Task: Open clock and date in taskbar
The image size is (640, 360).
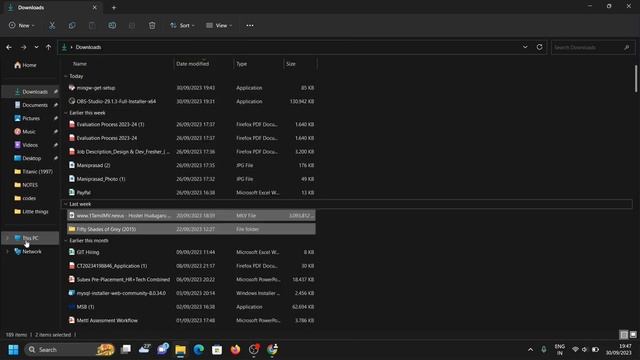Action: point(619,349)
